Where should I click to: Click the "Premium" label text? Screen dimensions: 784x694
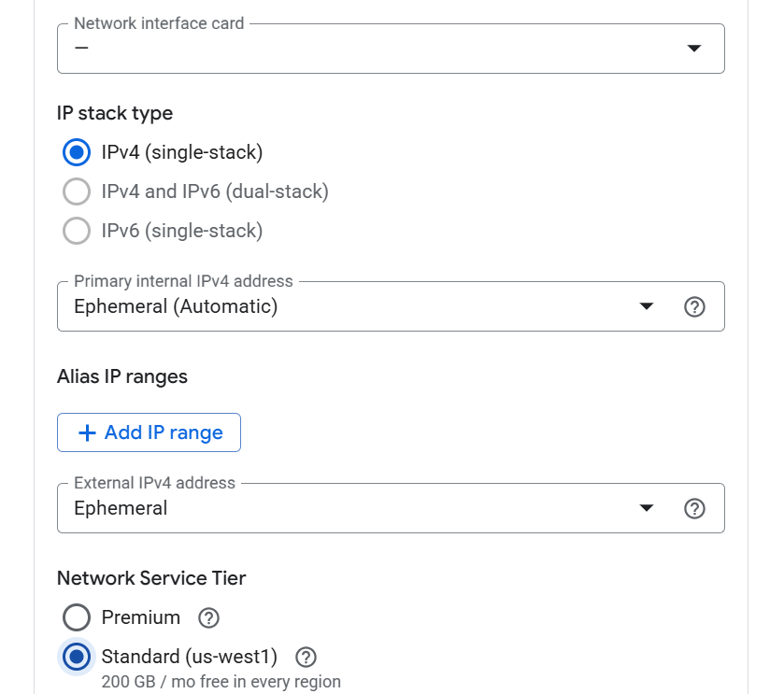click(x=141, y=617)
